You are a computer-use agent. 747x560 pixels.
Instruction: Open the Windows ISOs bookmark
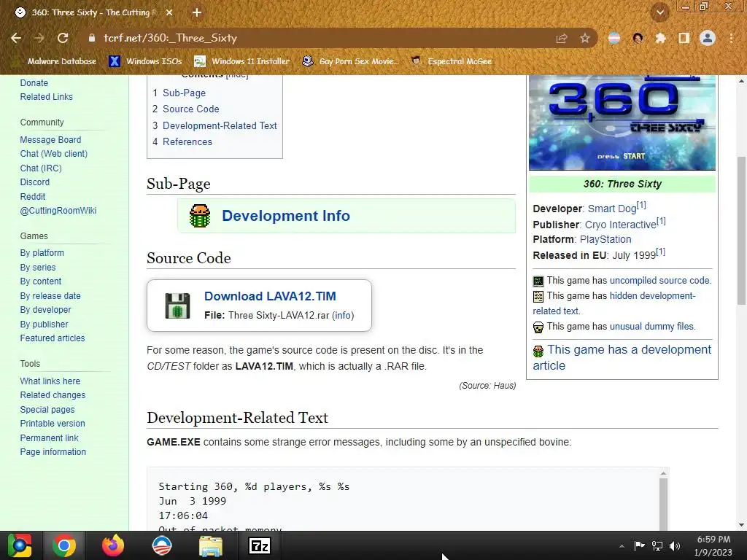tap(145, 61)
